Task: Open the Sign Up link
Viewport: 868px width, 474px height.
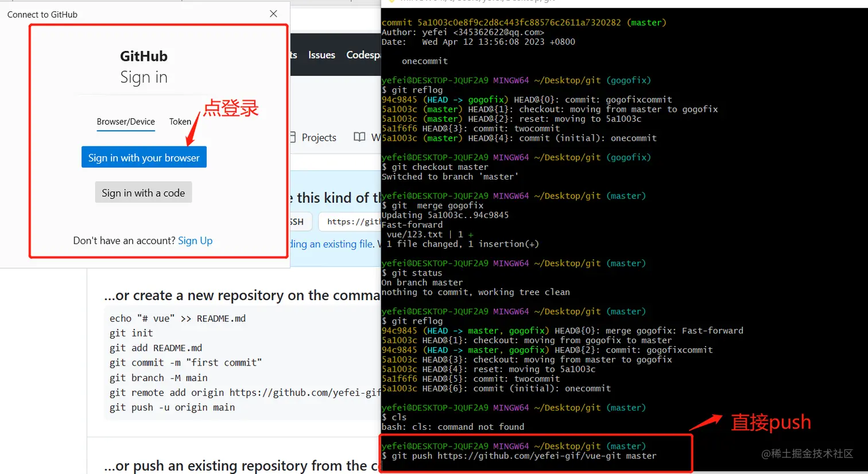Action: (195, 240)
